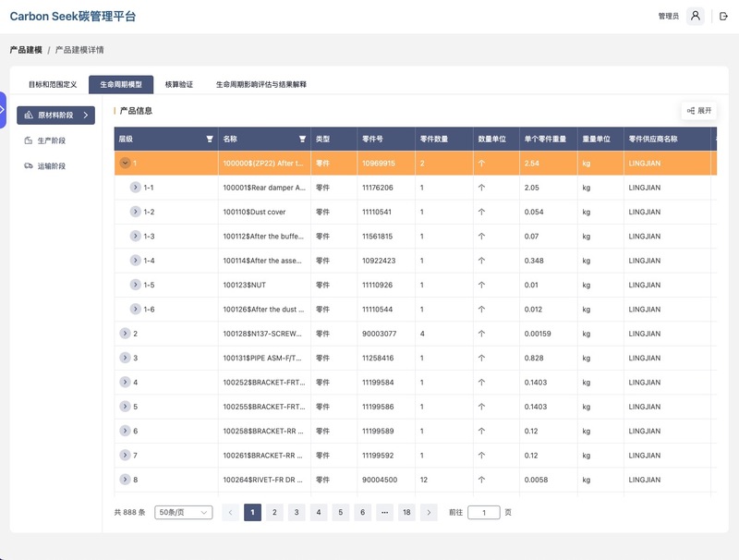Click current page 1 button
The height and width of the screenshot is (560, 739).
pos(252,512)
